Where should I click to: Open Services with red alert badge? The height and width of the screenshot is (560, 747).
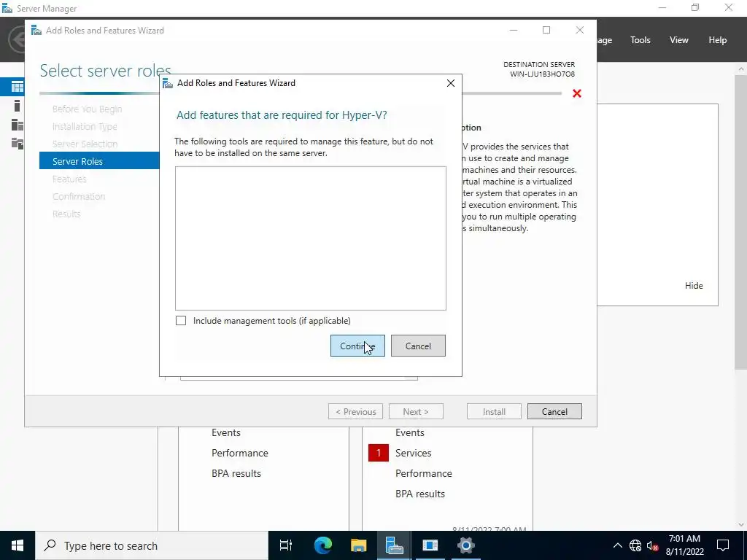(x=413, y=453)
